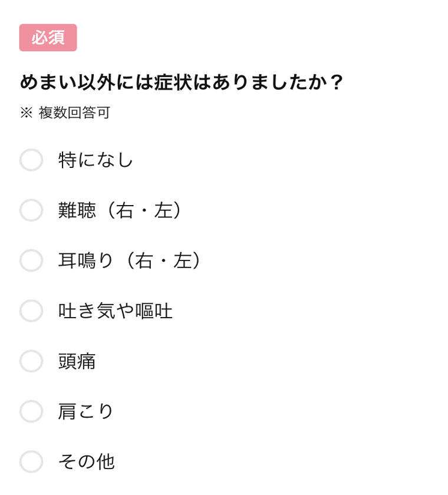The height and width of the screenshot is (495, 448).
Task: Check the 肩こり radio circle
Action: point(31,411)
